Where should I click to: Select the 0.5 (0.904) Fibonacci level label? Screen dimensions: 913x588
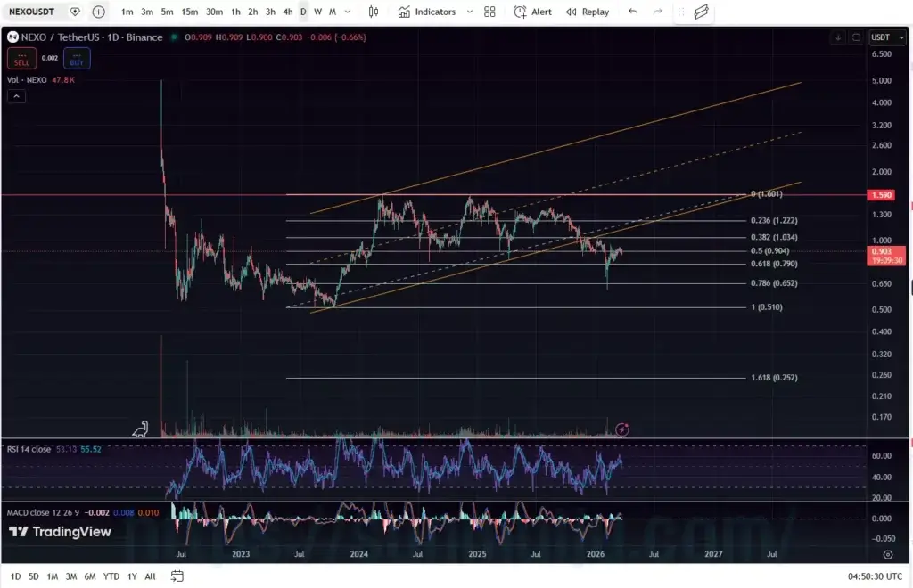[769, 250]
